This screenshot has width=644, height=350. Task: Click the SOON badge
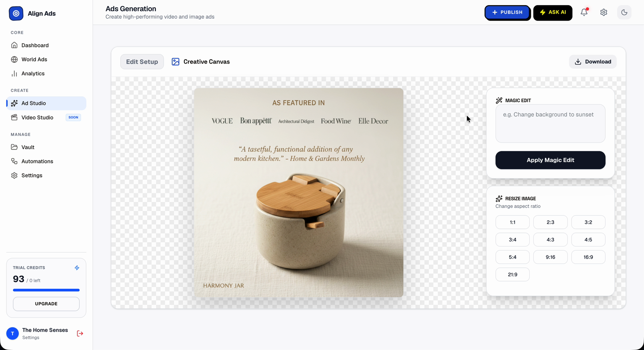point(73,117)
